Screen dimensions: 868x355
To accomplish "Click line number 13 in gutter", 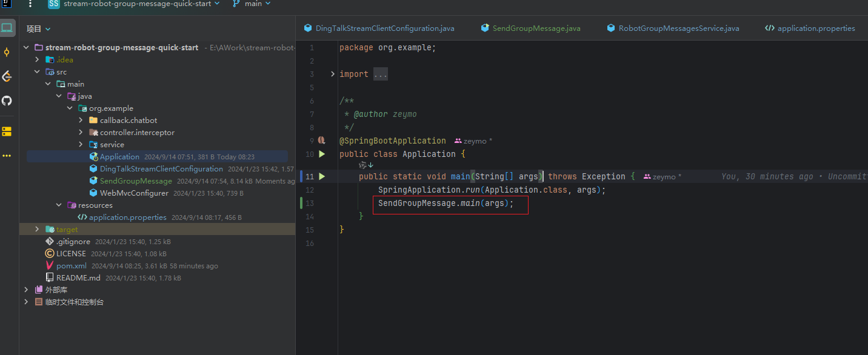I will click(310, 204).
